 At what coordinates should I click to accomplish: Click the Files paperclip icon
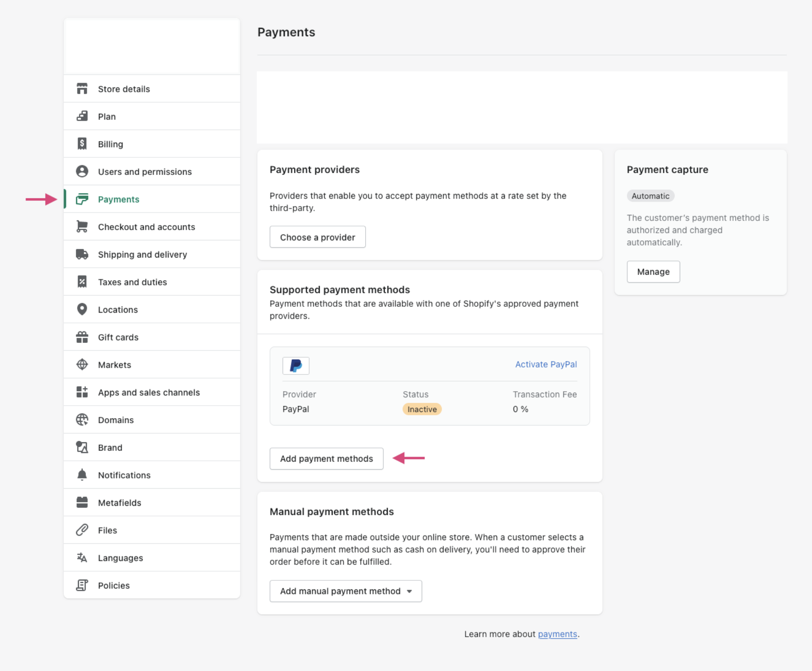tap(82, 530)
